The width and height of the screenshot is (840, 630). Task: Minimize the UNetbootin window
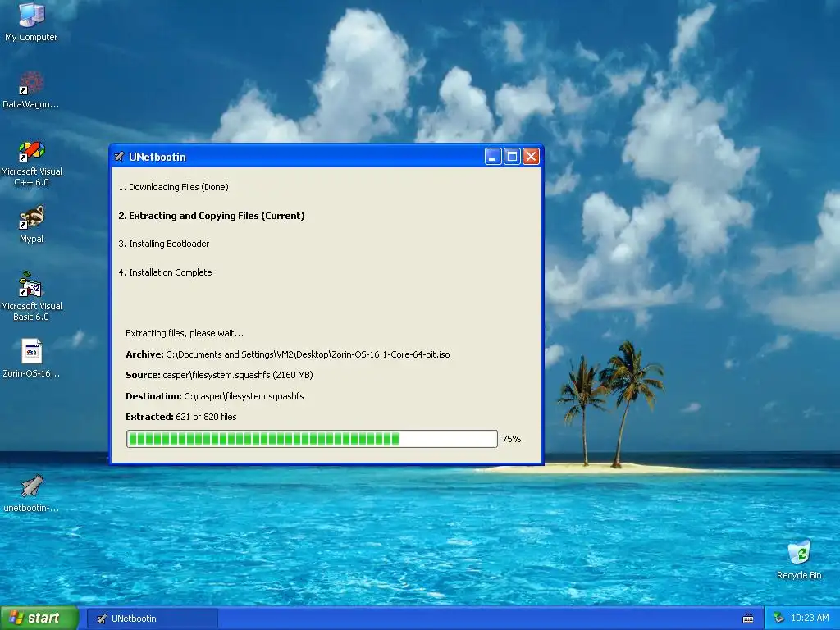point(493,157)
